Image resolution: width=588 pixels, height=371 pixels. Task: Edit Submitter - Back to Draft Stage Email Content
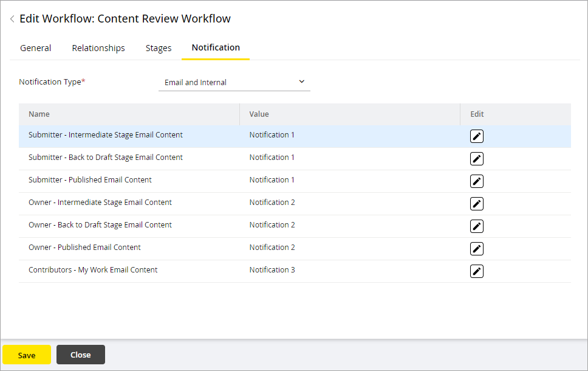[x=476, y=159]
